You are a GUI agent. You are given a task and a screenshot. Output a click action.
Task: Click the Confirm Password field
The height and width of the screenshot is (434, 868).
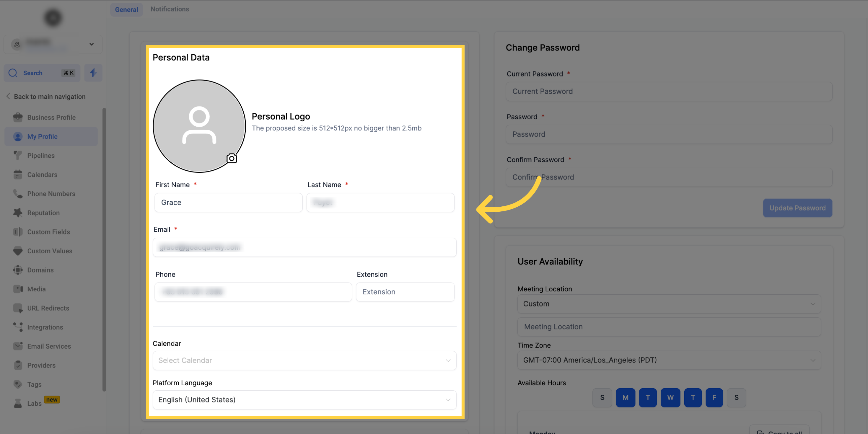669,177
